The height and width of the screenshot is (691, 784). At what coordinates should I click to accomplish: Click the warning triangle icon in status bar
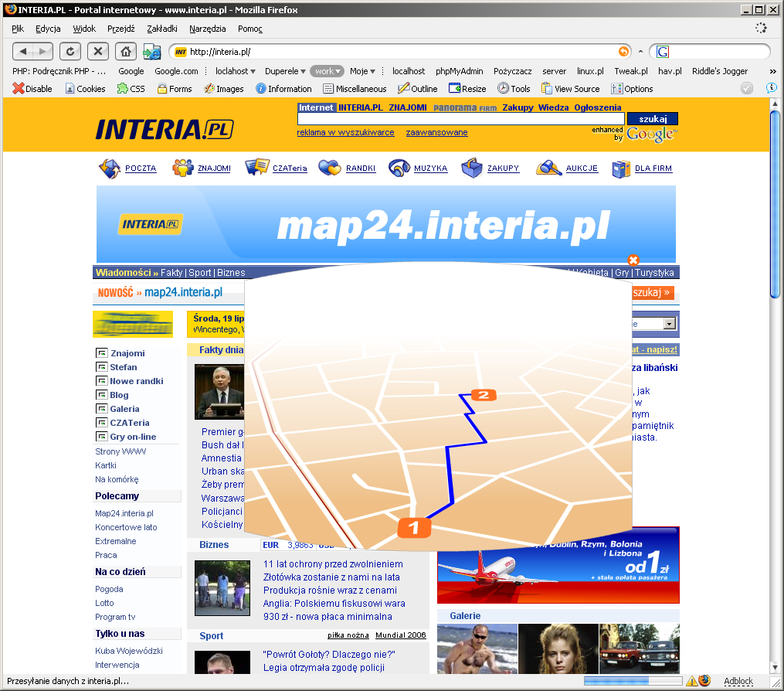pyautogui.click(x=691, y=681)
